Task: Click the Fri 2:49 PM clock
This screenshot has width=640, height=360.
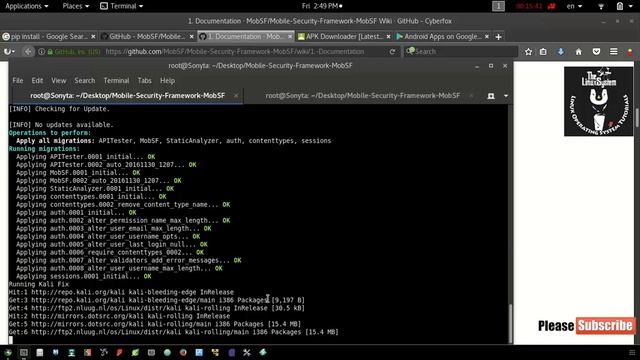Action: 322,6
